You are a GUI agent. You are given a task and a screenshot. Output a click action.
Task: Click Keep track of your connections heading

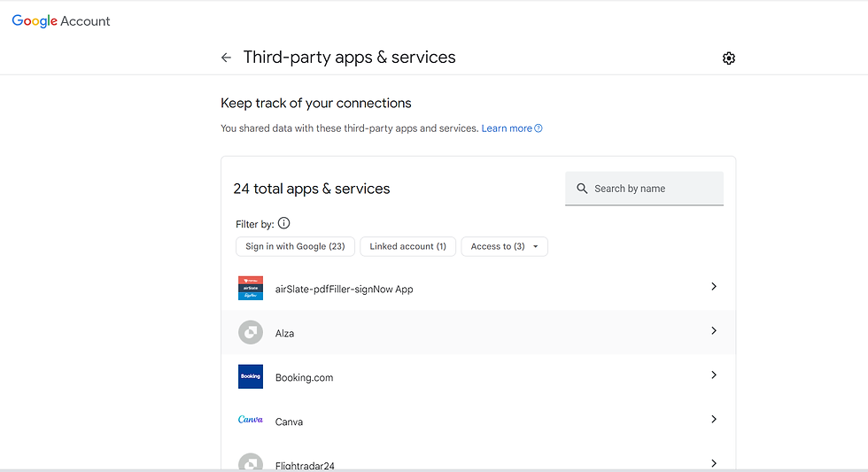(x=316, y=104)
